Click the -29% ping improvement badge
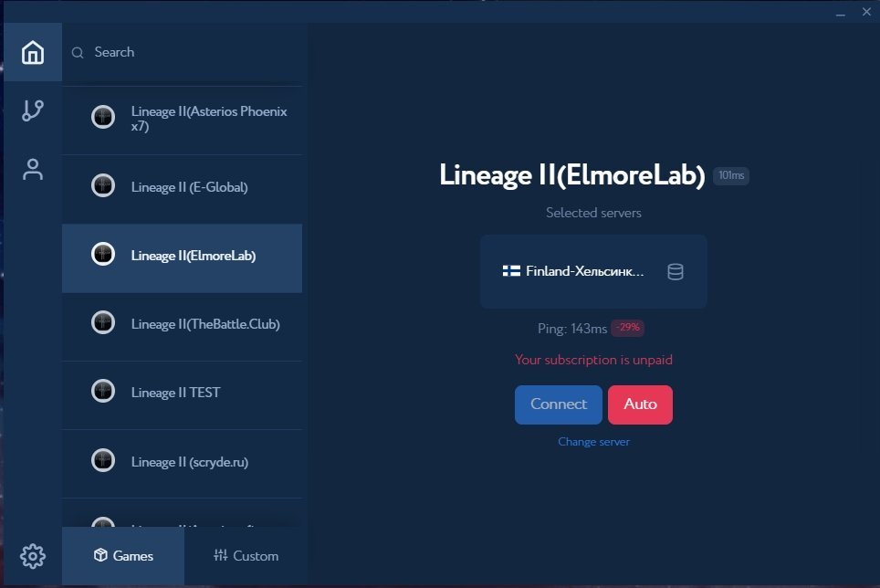 pos(629,329)
